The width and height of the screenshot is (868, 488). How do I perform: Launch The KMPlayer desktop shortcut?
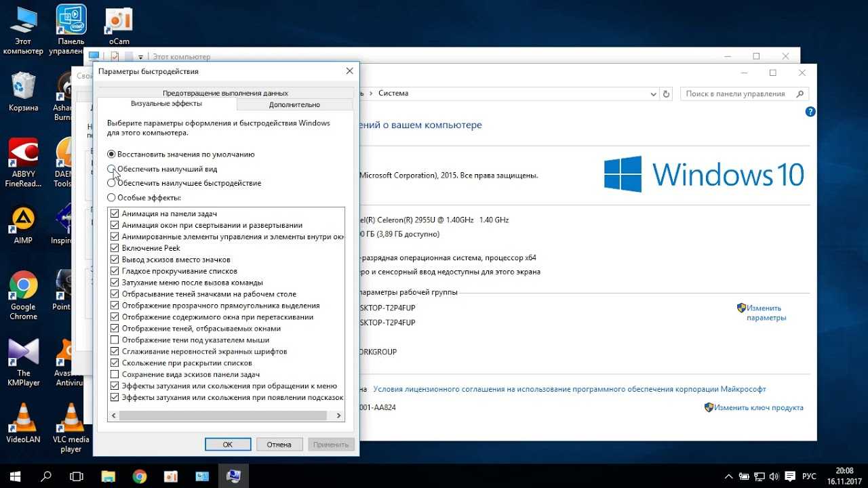(x=24, y=363)
